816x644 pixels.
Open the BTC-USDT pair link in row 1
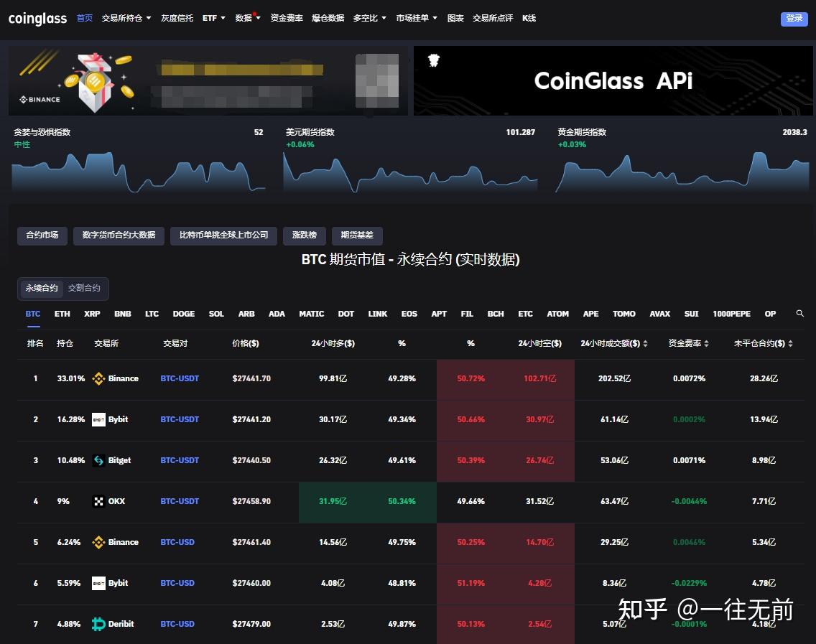pos(180,378)
